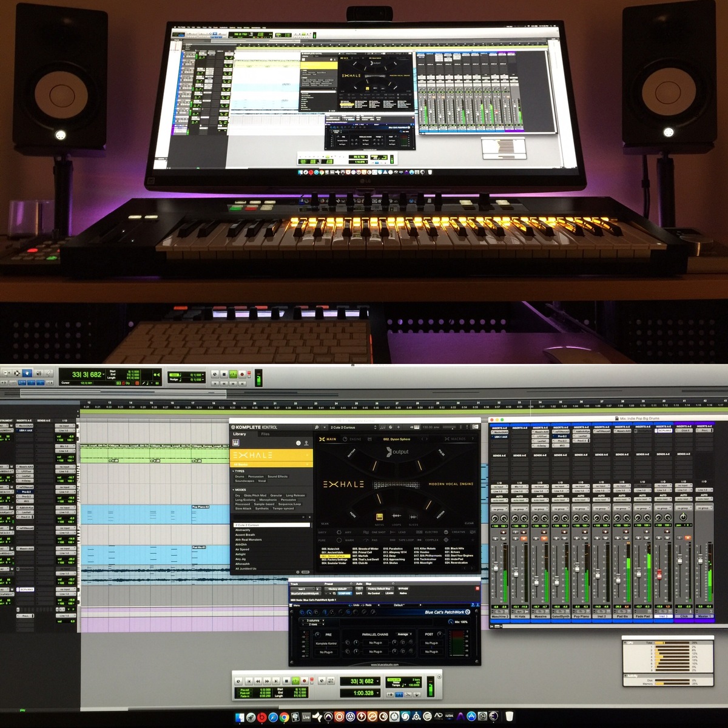Click Komplete Kontrol slot in PRE chain
The height and width of the screenshot is (728, 728).
pyautogui.click(x=326, y=644)
